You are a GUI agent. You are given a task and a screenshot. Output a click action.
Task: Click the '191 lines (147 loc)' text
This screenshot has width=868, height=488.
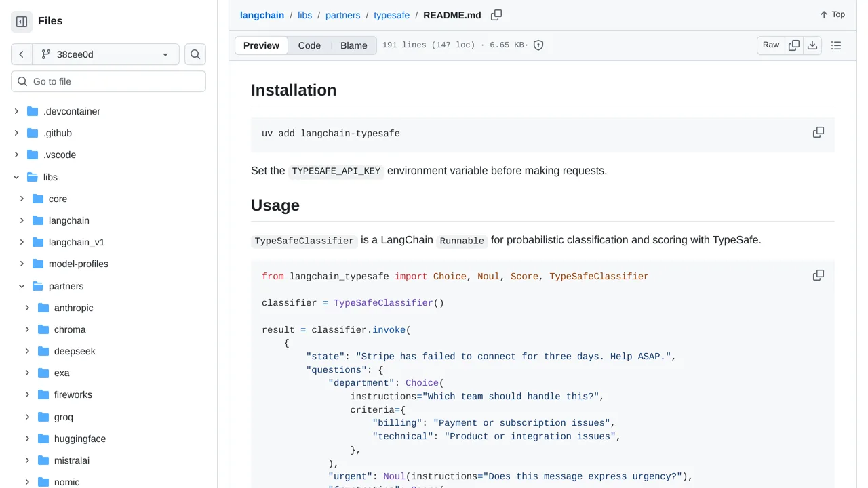tap(429, 45)
